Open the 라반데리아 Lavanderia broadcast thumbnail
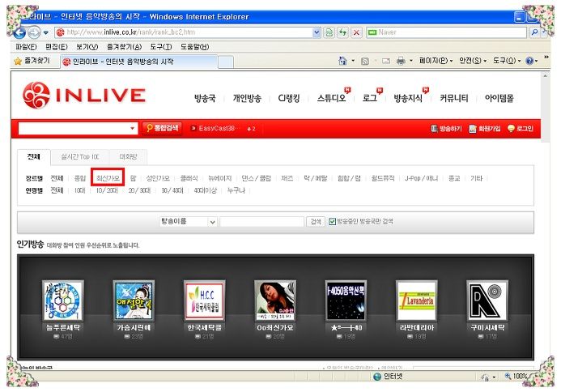Image resolution: width=561 pixels, height=392 pixels. [416, 300]
